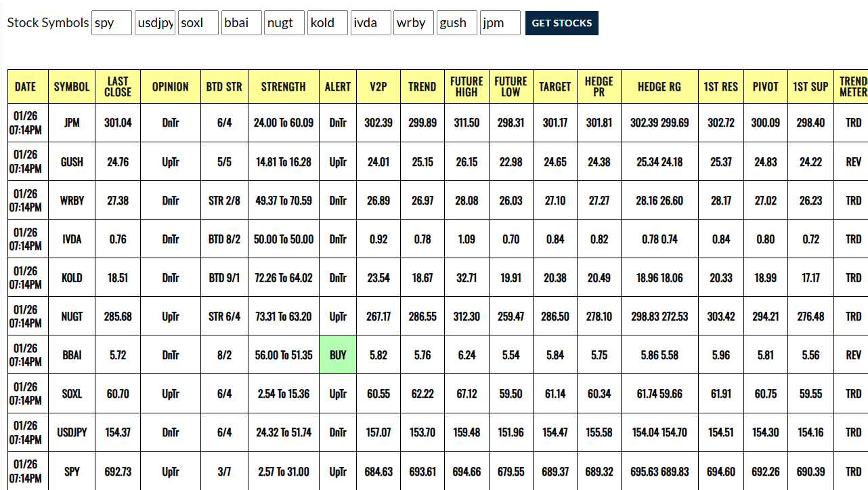The image size is (868, 490).
Task: Click the STRENGTH column header
Action: 283,87
